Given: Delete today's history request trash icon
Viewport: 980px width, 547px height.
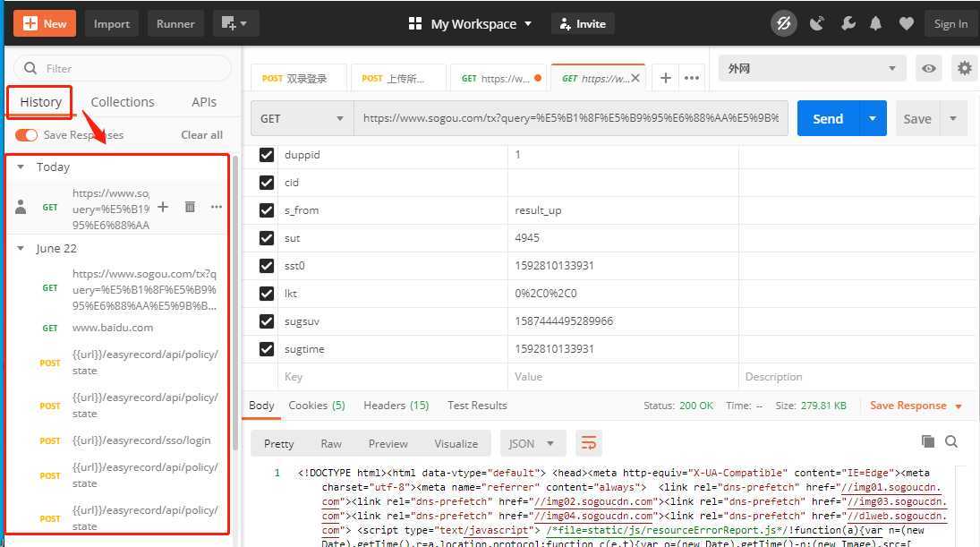Looking at the screenshot, I should [x=190, y=207].
